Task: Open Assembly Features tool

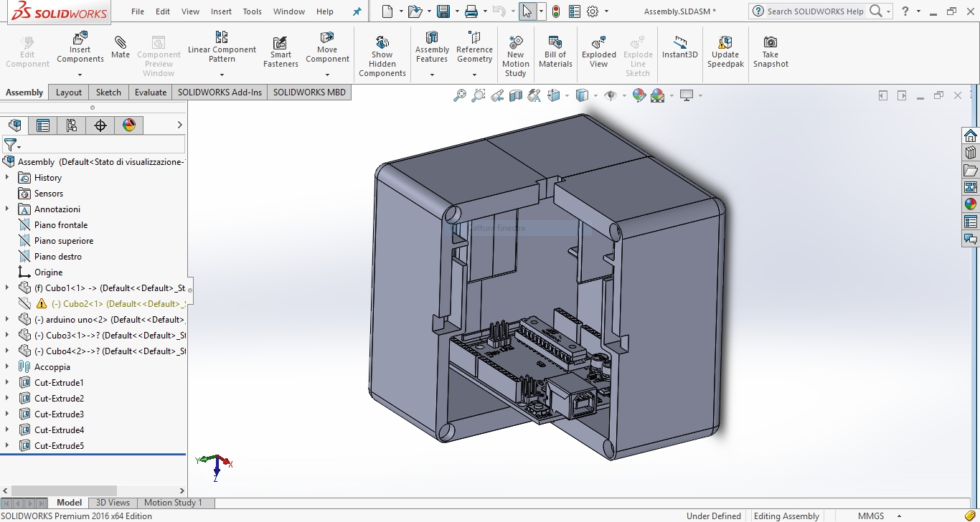Action: [x=432, y=46]
